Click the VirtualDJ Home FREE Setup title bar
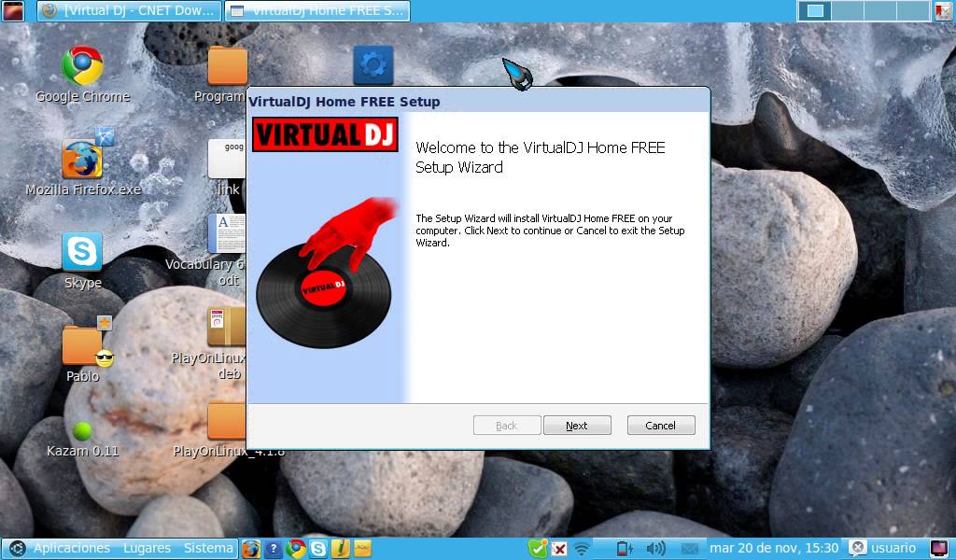Screen dimensions: 956x560 point(478,101)
